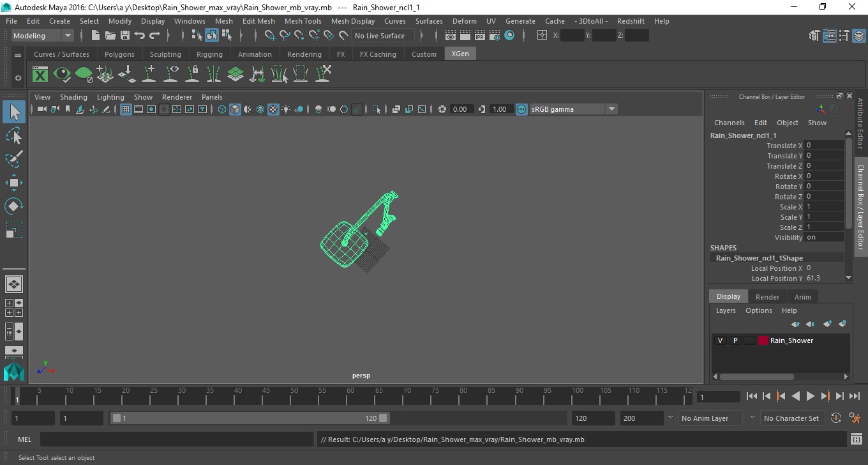Pick the Scale tool in the toolbox
The height and width of the screenshot is (465, 868).
14,230
